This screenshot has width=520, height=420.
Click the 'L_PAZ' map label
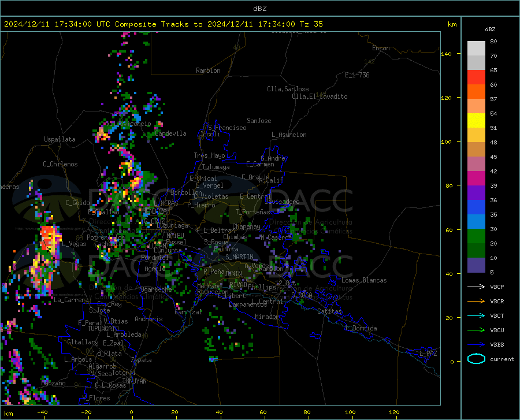point(428,354)
